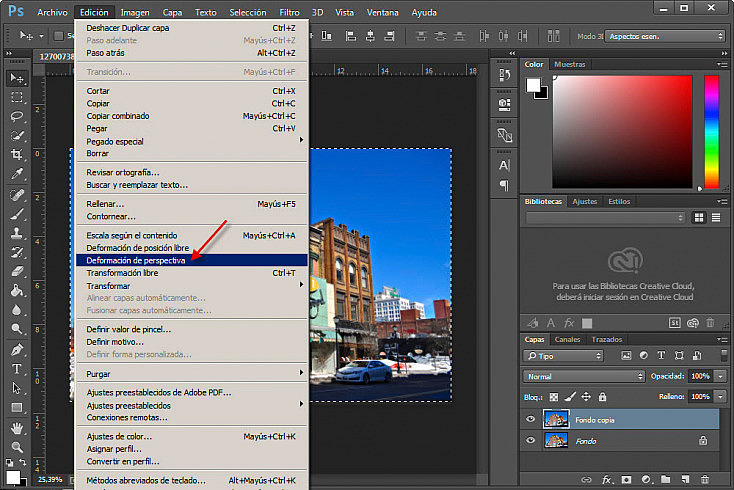Viewport: 734px width, 490px height.
Task: Add layer style with fx icon
Action: [607, 479]
